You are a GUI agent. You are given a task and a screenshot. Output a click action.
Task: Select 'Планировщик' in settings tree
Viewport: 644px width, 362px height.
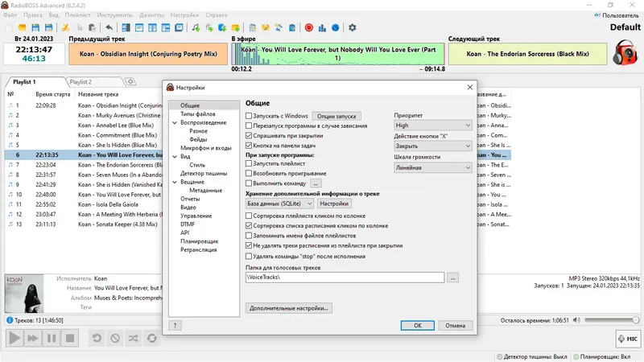199,241
